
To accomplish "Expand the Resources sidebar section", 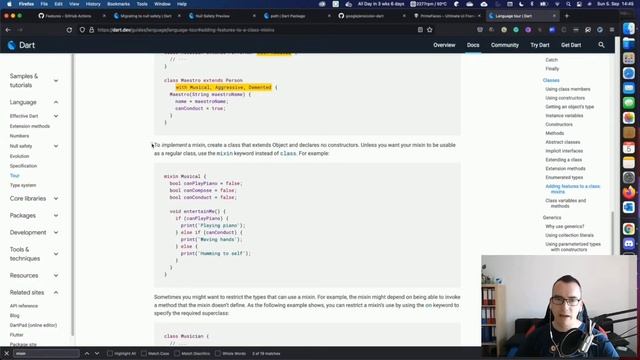I will (x=56, y=276).
